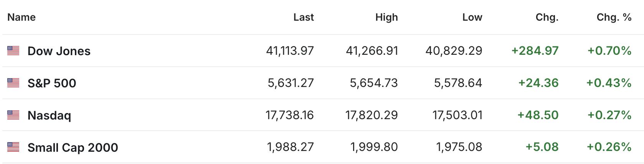The width and height of the screenshot is (644, 164).
Task: Open the Dow Jones index link
Action: pos(59,51)
